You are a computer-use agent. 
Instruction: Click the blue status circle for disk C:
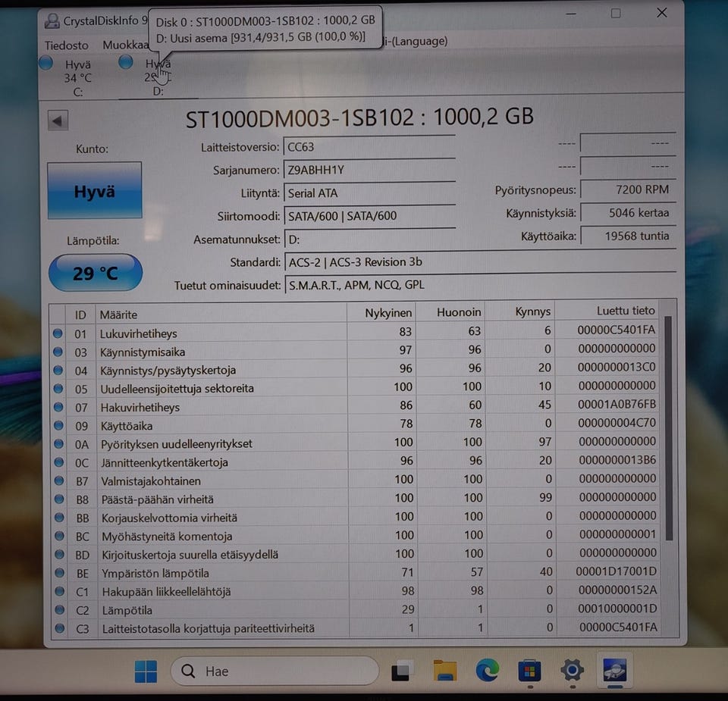(46, 63)
